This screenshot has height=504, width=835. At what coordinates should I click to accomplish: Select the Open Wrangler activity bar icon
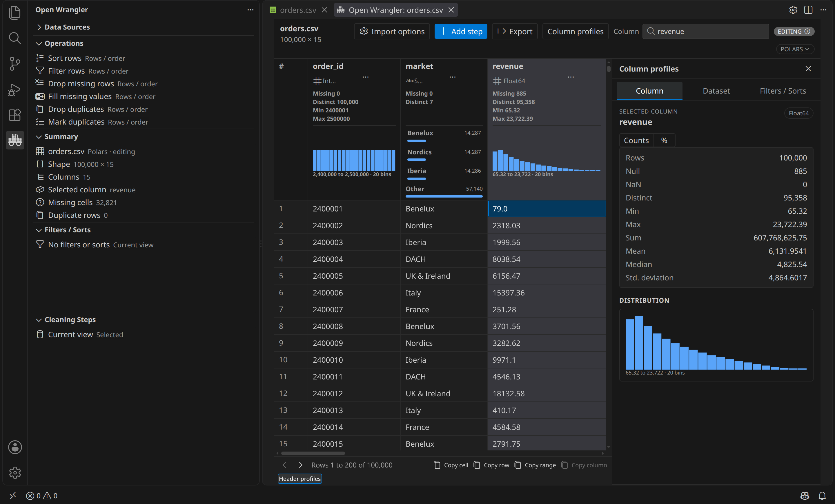point(14,140)
